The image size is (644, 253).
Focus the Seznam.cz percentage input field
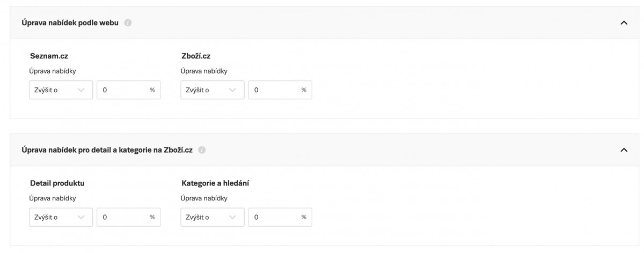click(125, 90)
